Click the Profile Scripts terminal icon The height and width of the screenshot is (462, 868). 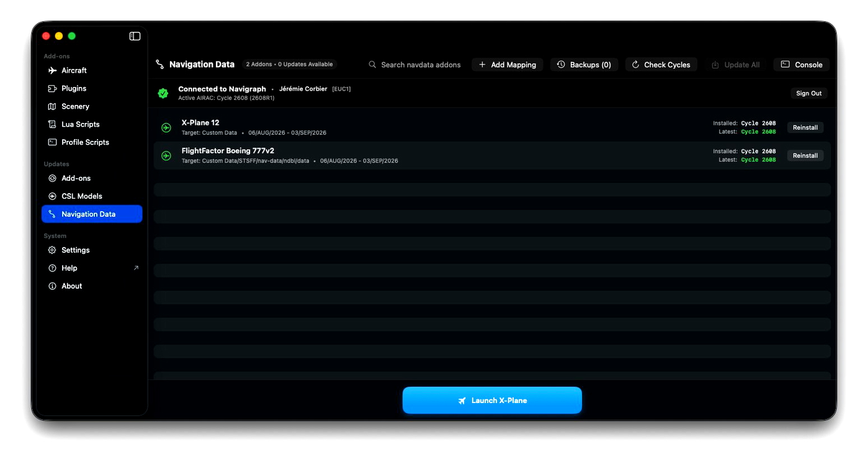click(x=53, y=142)
